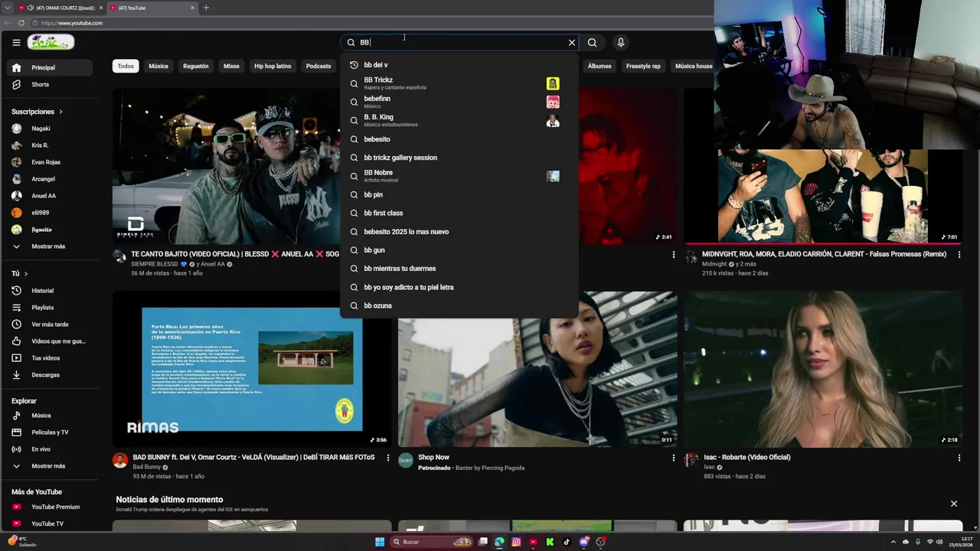
Task: Open Kris R. channel subscription
Action: (x=49, y=145)
